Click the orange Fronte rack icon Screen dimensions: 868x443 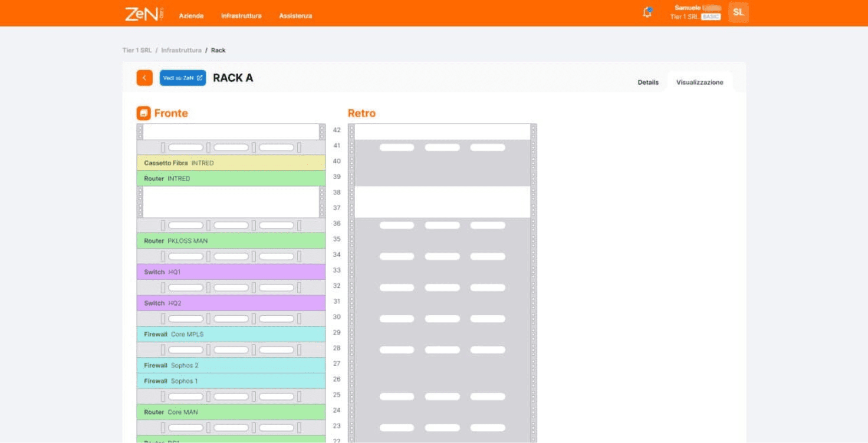[x=144, y=113]
